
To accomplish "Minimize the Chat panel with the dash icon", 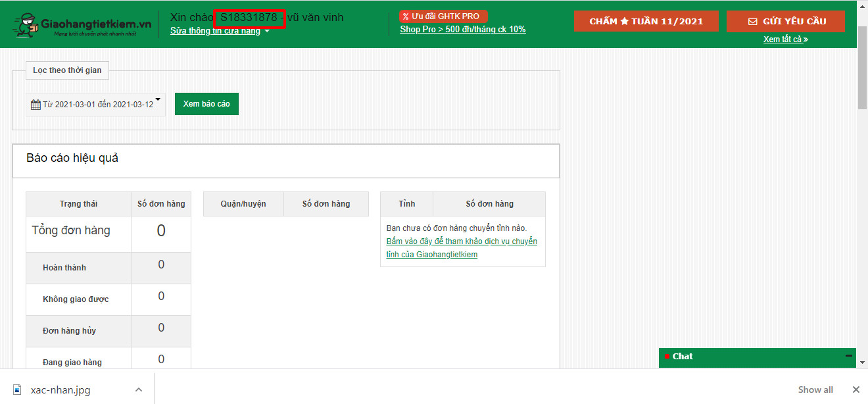I will point(848,356).
